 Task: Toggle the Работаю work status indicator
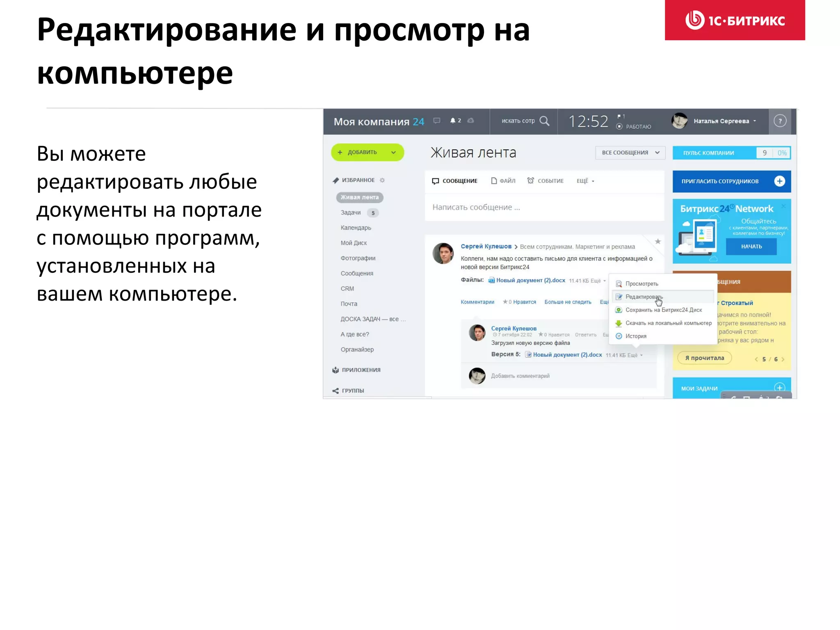tap(634, 127)
